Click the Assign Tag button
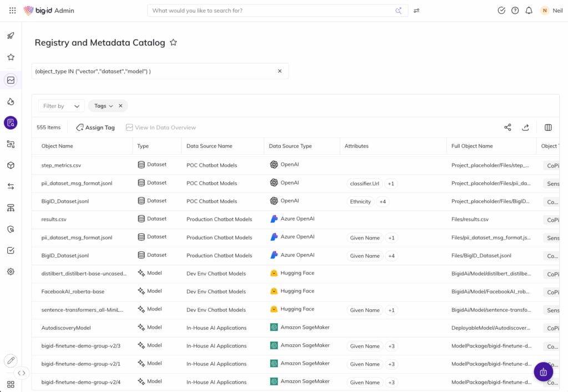The image size is (568, 392). [x=95, y=128]
